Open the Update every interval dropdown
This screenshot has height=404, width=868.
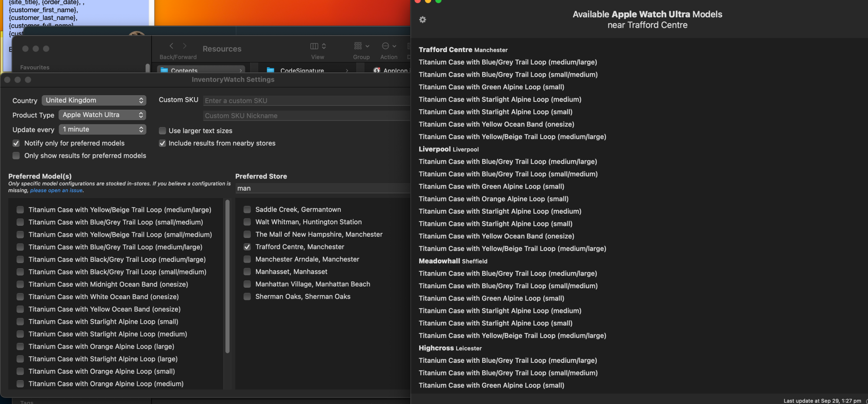(102, 129)
